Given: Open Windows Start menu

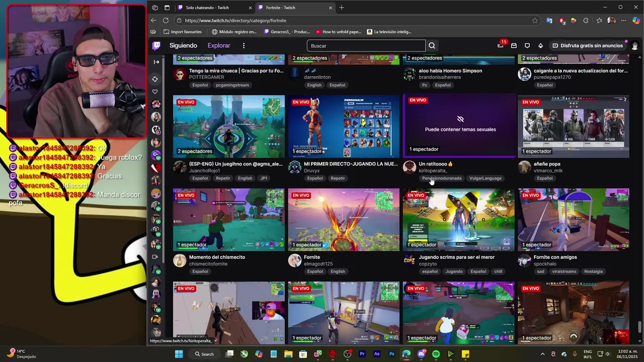Looking at the screenshot, I should 179,354.
